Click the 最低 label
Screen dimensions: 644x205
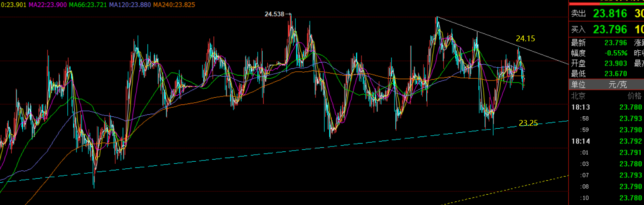578,74
